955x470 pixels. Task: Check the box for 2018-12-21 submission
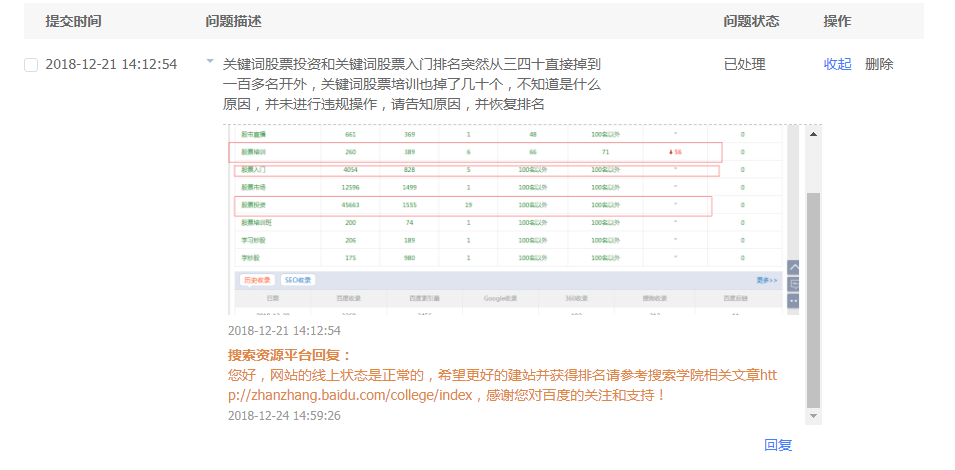[x=31, y=65]
